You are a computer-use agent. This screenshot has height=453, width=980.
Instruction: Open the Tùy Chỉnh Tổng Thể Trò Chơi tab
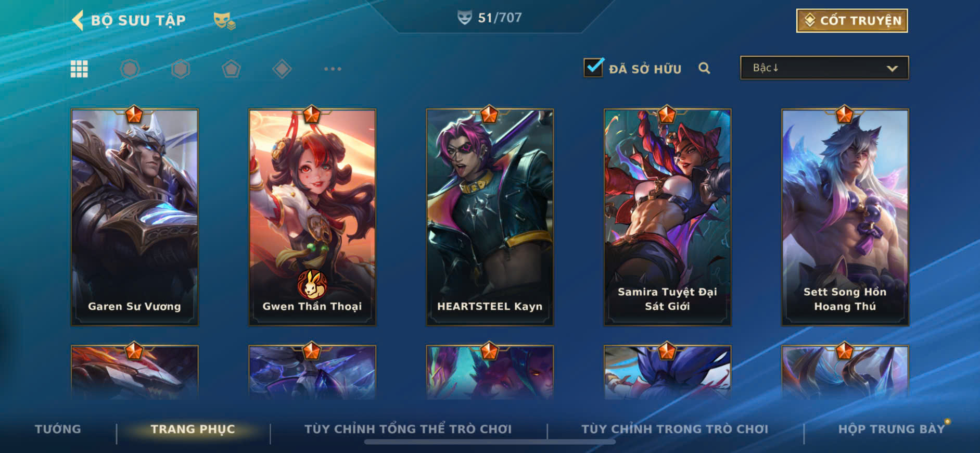click(x=408, y=429)
